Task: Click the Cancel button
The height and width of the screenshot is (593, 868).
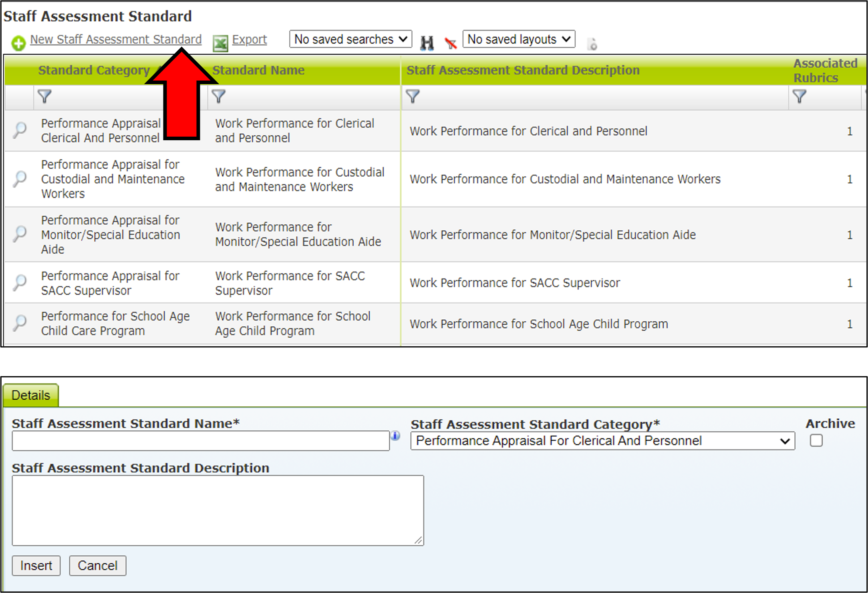Action: coord(98,566)
